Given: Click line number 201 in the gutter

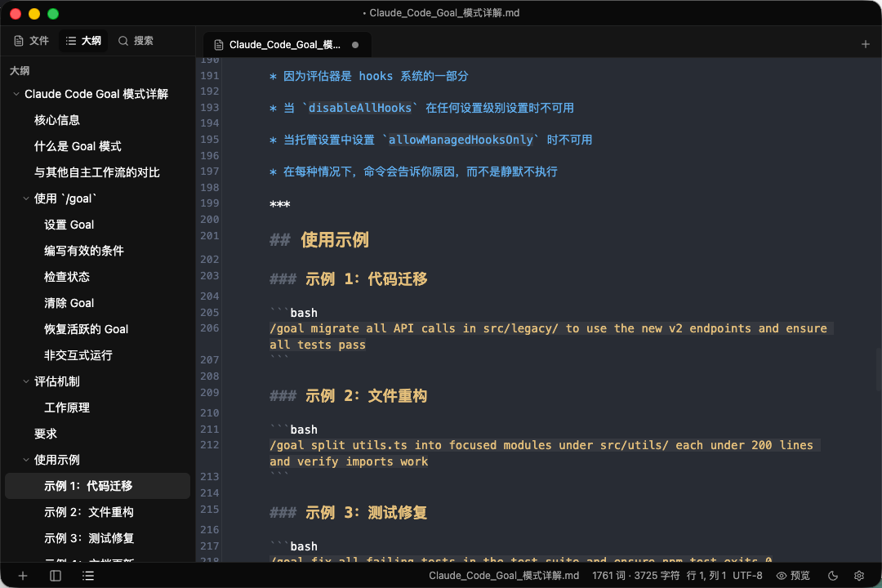Looking at the screenshot, I should pos(209,236).
